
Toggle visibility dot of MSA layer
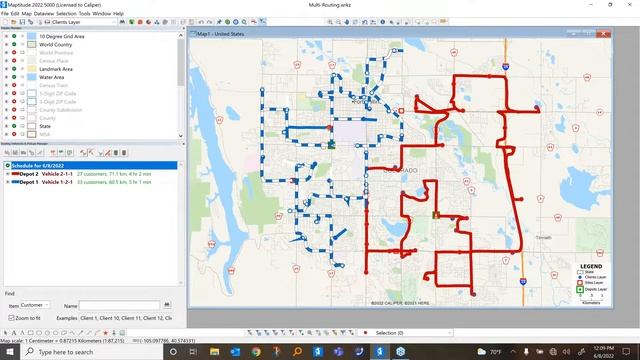14,134
